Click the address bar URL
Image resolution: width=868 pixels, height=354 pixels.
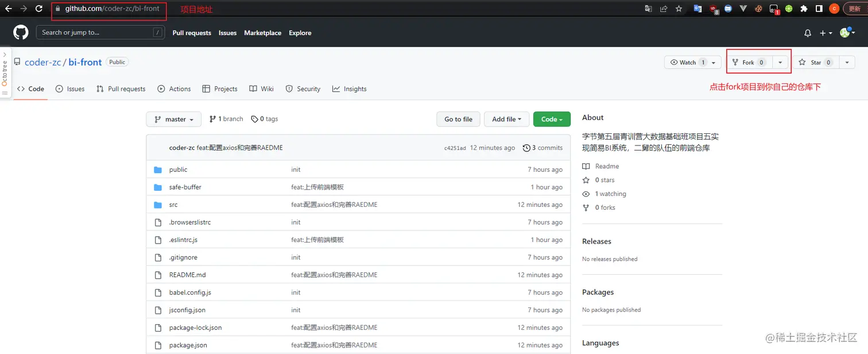[112, 9]
